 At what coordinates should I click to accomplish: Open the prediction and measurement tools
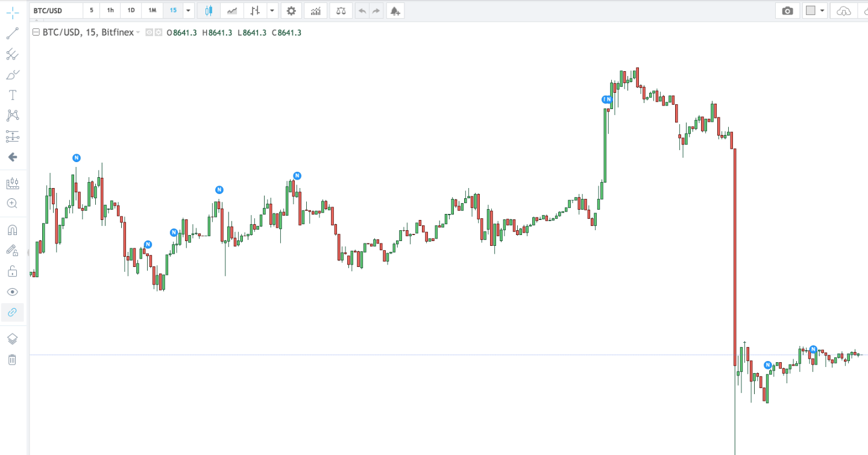12,136
